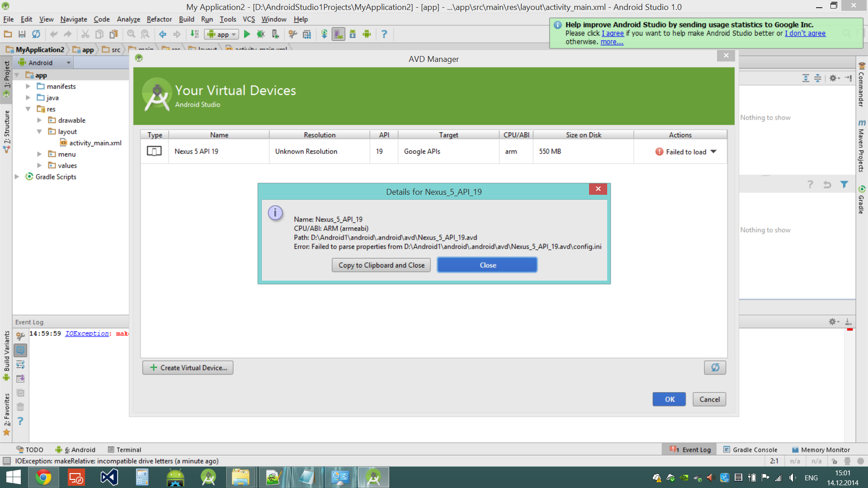Click the AVD Manager toolbar icon
This screenshot has width=868, height=488.
[x=338, y=34]
